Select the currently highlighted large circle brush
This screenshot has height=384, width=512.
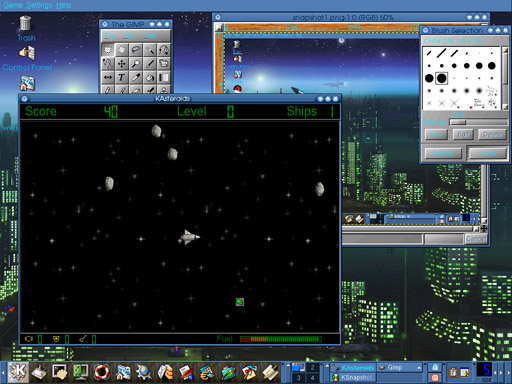coord(441,78)
